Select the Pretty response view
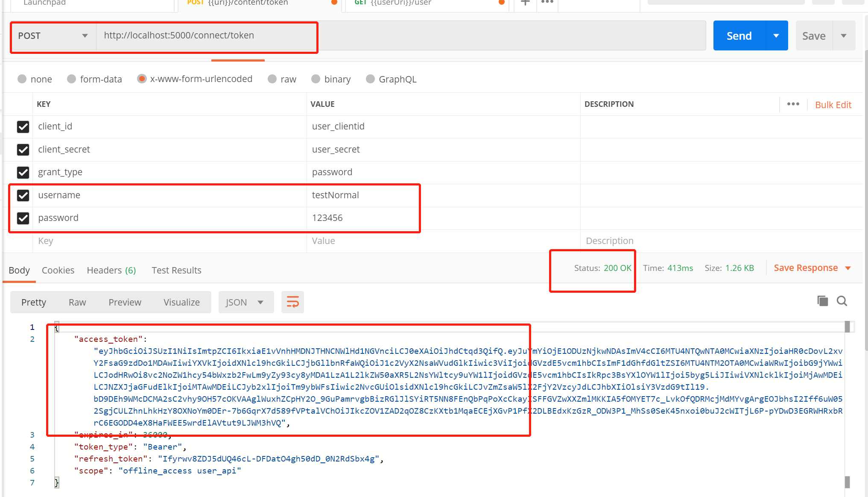Image resolution: width=868 pixels, height=497 pixels. pos(34,302)
